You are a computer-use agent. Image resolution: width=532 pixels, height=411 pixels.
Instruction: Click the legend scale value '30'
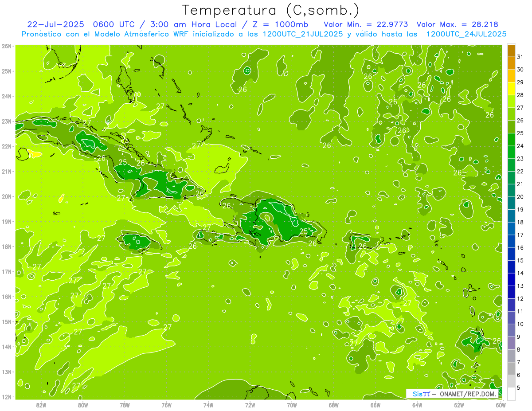click(x=520, y=70)
